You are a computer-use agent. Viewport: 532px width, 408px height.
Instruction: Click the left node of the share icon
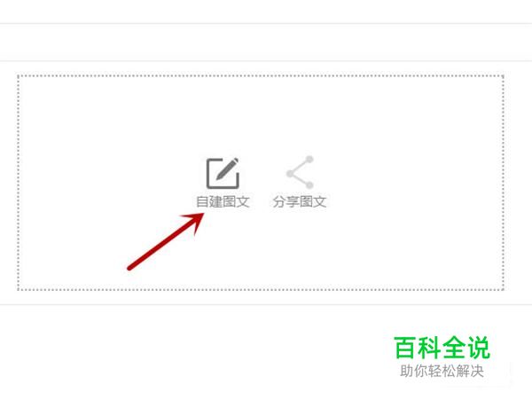click(290, 174)
